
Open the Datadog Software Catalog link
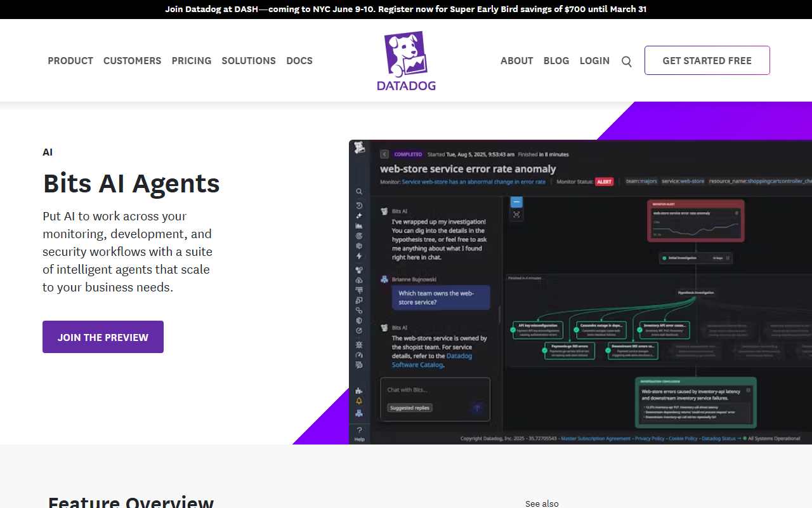click(431, 360)
